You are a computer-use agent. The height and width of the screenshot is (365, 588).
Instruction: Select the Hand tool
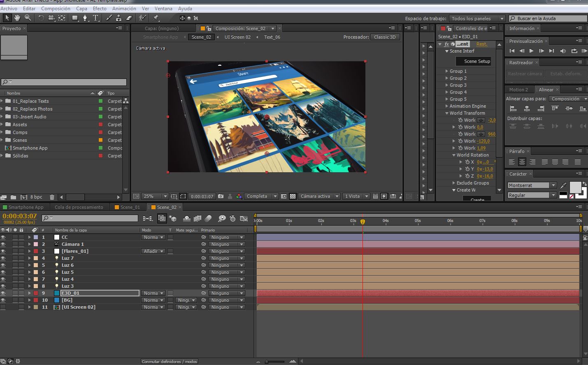[x=17, y=18]
